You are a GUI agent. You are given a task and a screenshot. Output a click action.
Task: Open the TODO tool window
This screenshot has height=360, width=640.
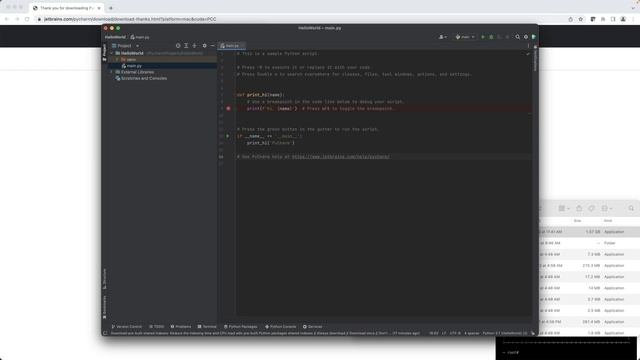[x=157, y=327]
